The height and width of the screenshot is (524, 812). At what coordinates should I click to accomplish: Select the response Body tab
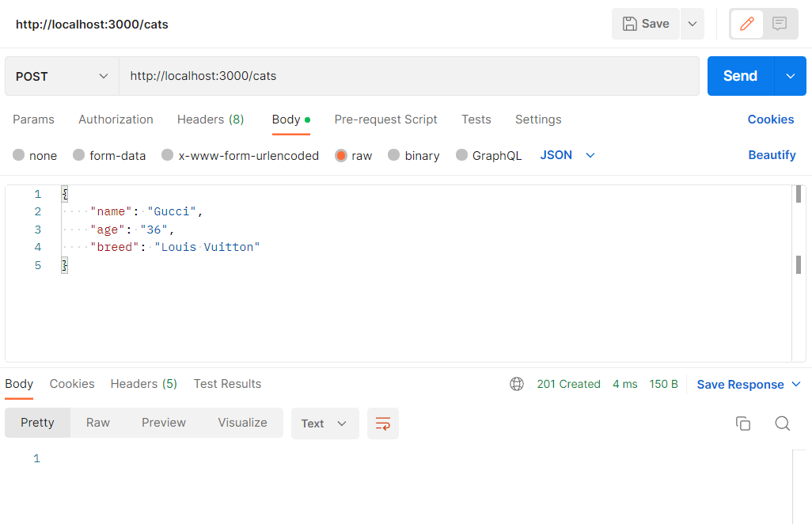click(19, 384)
